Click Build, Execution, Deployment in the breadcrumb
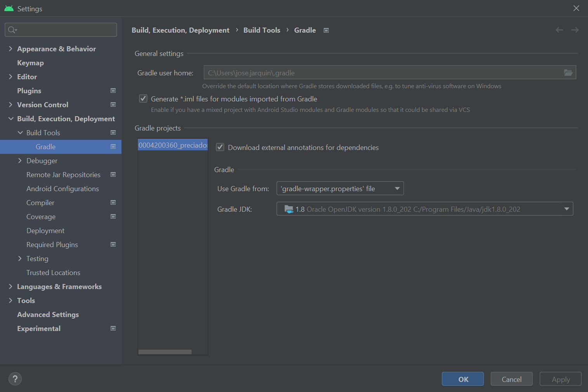 [180, 30]
